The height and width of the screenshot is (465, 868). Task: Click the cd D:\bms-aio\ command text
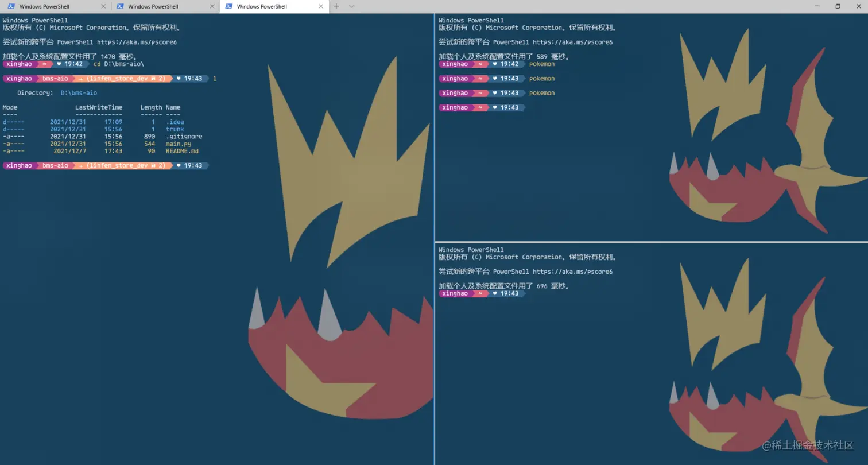point(119,64)
